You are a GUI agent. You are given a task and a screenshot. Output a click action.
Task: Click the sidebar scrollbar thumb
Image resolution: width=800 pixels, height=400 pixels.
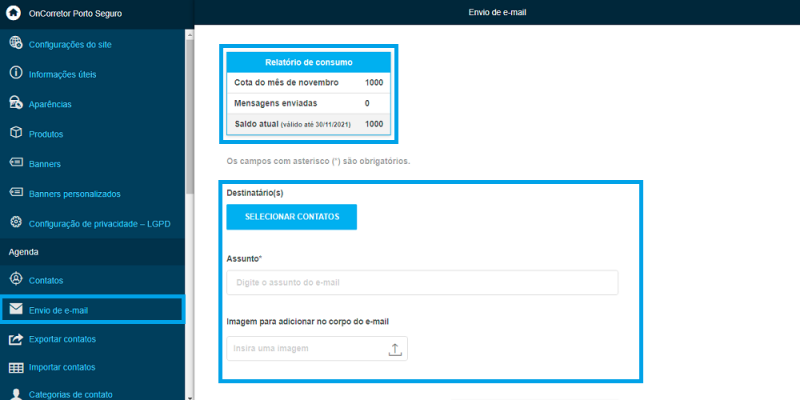(190, 116)
